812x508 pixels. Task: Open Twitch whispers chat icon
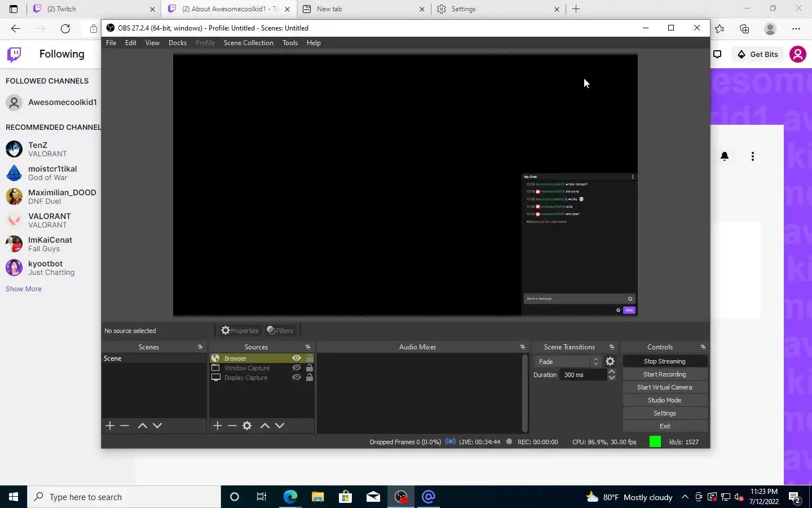click(717, 54)
